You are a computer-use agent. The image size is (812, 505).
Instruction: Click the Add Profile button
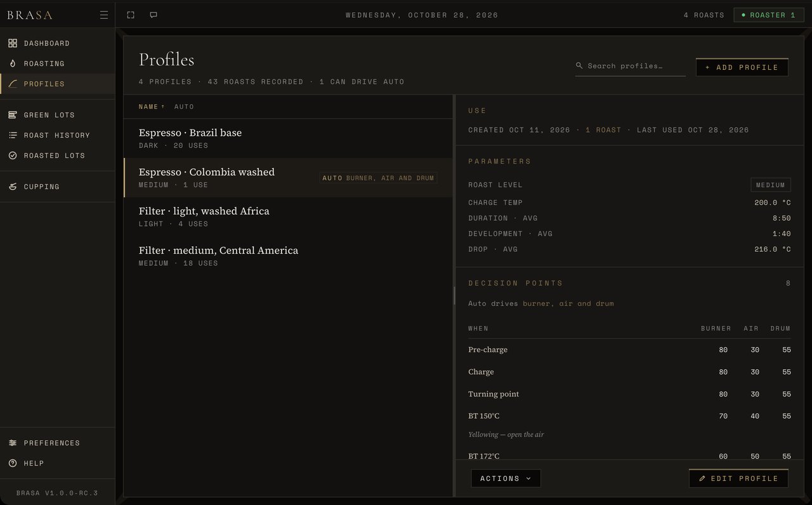coord(742,67)
